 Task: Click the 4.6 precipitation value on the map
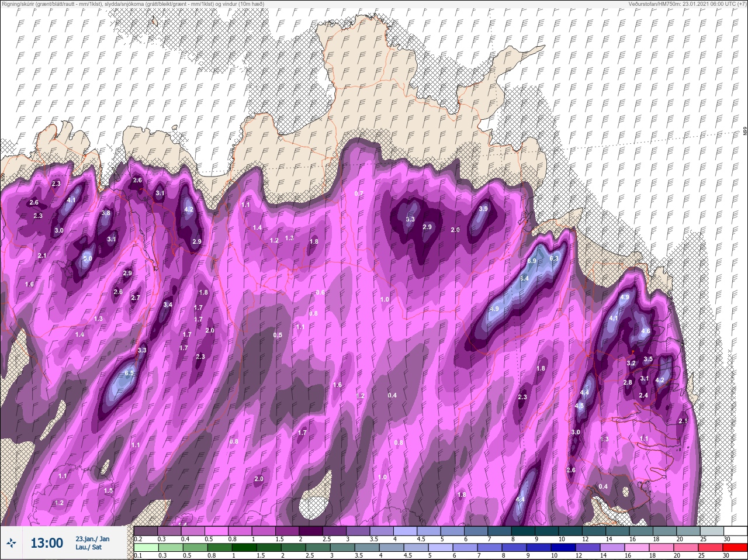646,331
